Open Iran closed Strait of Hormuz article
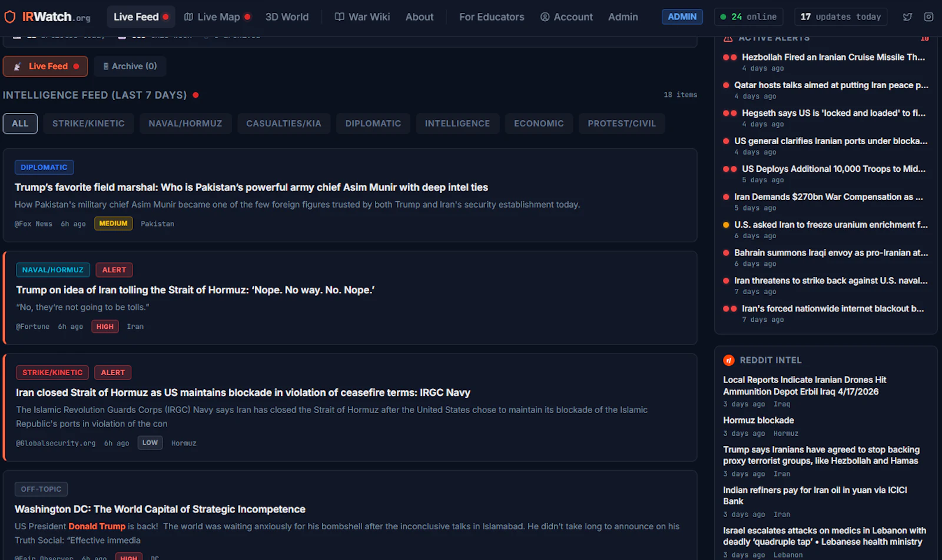This screenshot has height=560, width=942. tap(243, 392)
